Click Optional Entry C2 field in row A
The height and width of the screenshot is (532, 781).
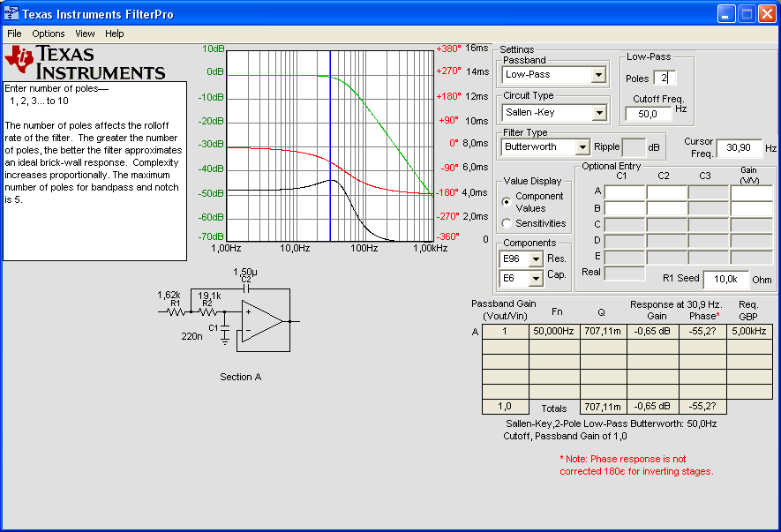click(x=667, y=192)
